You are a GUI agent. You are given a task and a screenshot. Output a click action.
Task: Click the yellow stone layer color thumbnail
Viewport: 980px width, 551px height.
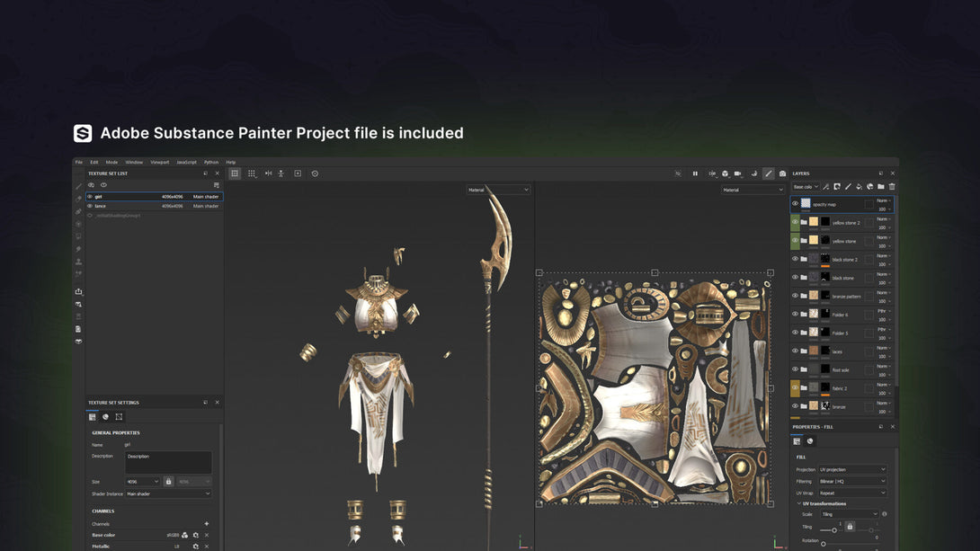point(814,241)
